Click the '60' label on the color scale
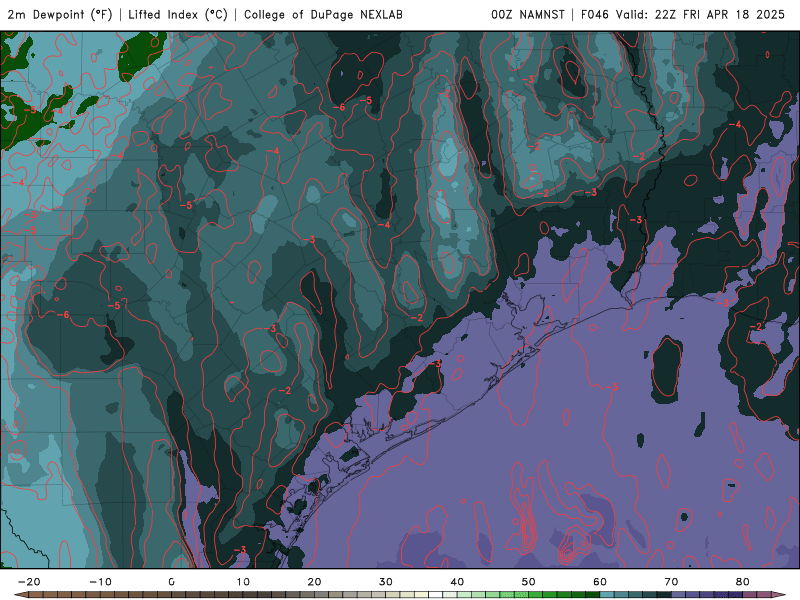Viewport: 800px width, 600px height. tap(600, 582)
